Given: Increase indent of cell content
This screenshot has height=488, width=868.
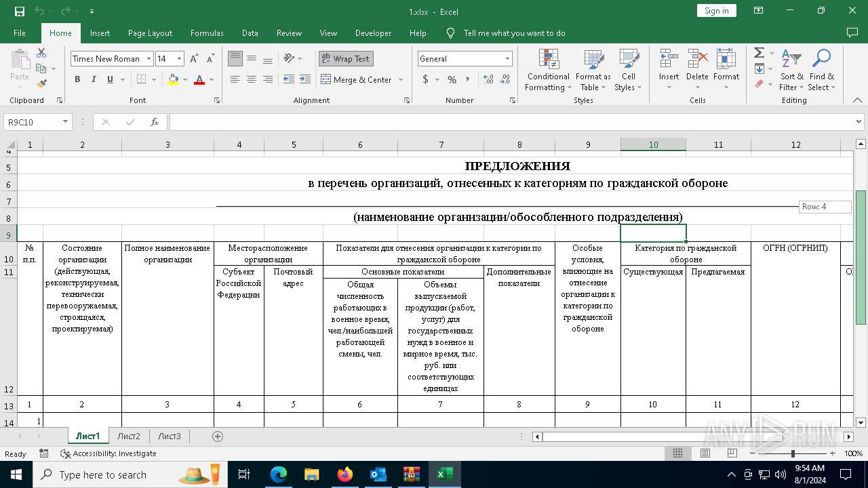Looking at the screenshot, I should 304,79.
